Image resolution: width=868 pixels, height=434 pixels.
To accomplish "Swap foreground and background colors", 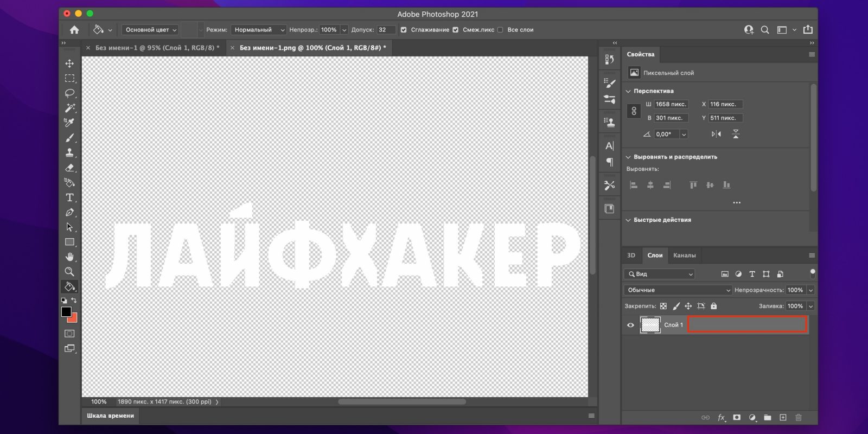I will pos(74,300).
